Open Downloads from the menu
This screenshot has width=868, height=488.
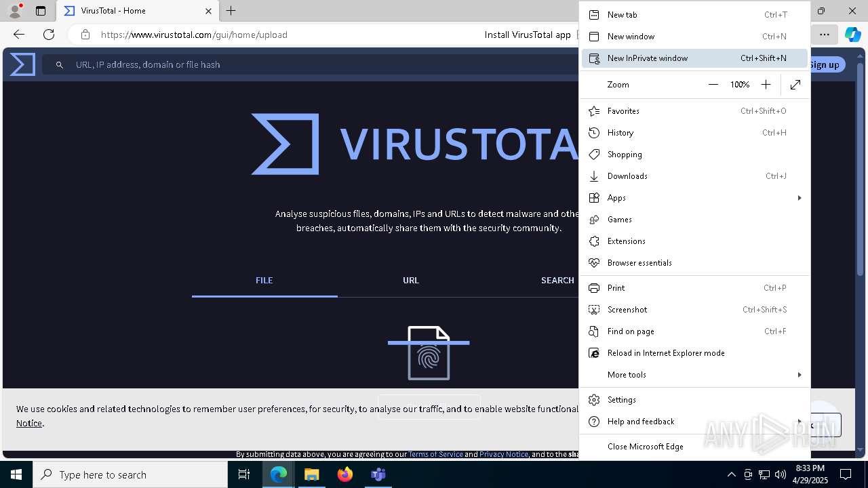(694, 176)
